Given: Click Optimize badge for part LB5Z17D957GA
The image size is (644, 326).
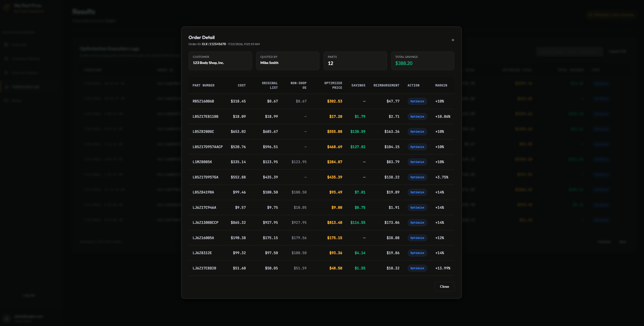Looking at the screenshot, I should pyautogui.click(x=417, y=177).
